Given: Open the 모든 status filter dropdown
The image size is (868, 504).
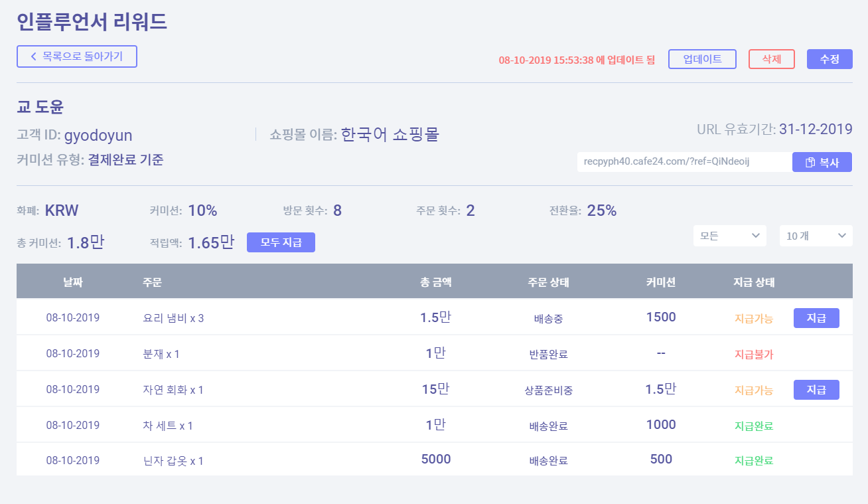Looking at the screenshot, I should (x=729, y=236).
